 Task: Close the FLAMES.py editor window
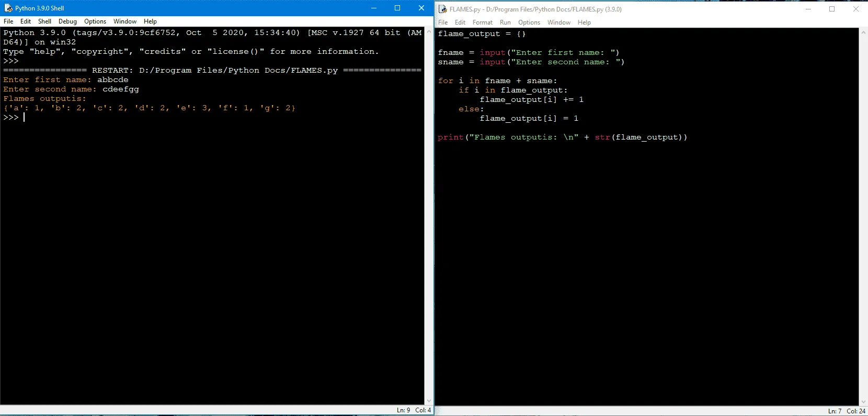point(856,9)
